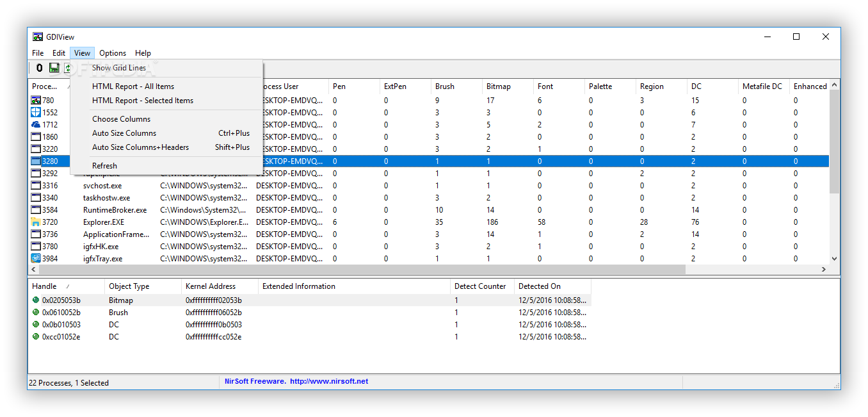Image resolution: width=868 pixels, height=417 pixels.
Task: Open the Help menu
Action: pos(143,53)
